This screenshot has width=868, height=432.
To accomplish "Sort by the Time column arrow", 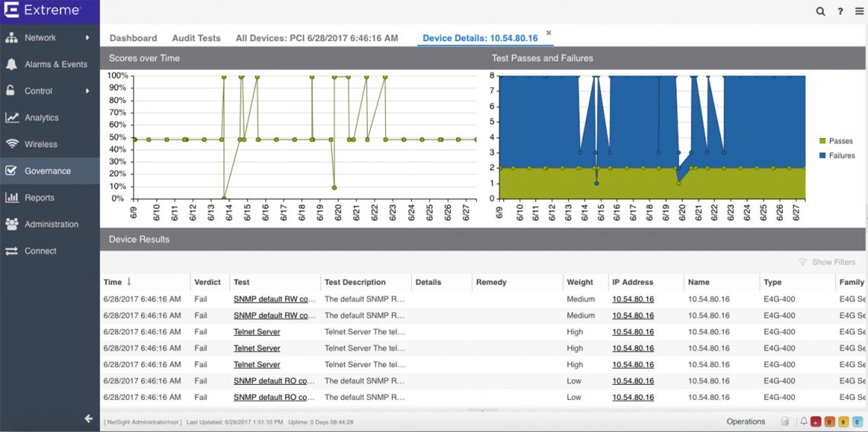I will tap(129, 282).
